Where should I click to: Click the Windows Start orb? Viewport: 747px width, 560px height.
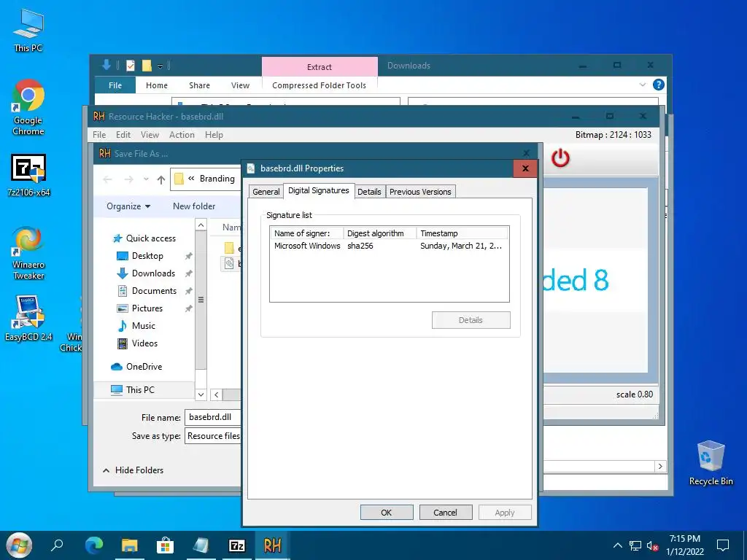click(19, 545)
